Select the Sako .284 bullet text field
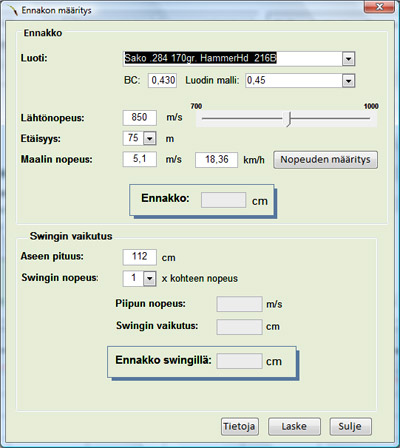 [x=232, y=59]
